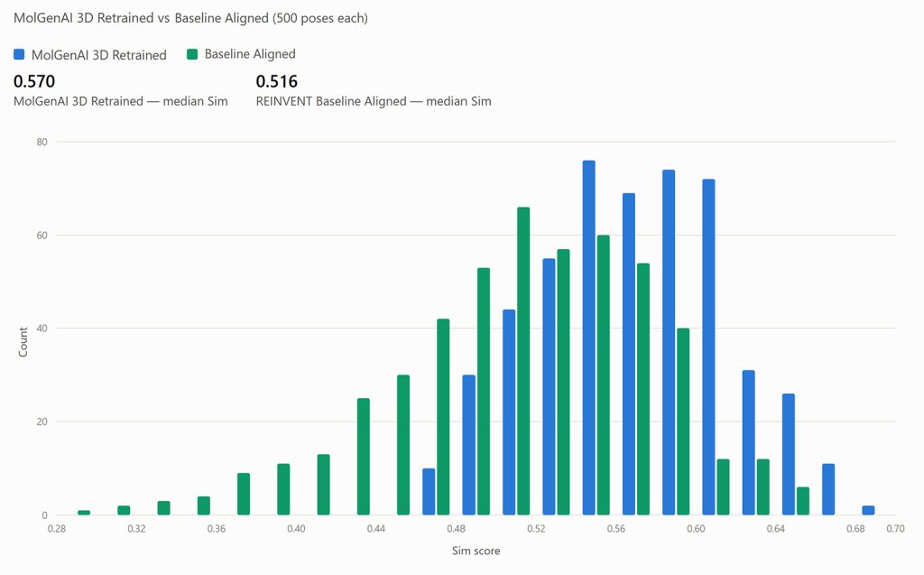Click the x-axis tick label 0.52
The width and height of the screenshot is (924, 575).
tap(536, 528)
